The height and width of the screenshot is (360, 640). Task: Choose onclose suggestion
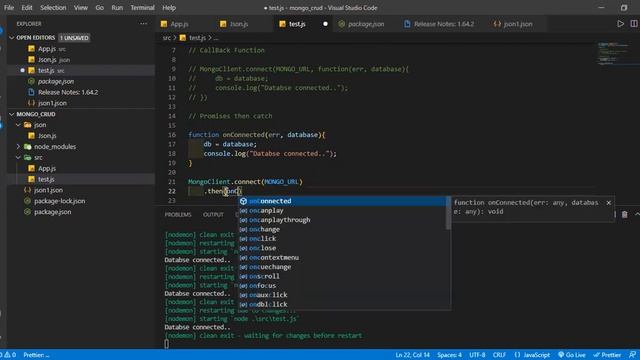coord(342,248)
